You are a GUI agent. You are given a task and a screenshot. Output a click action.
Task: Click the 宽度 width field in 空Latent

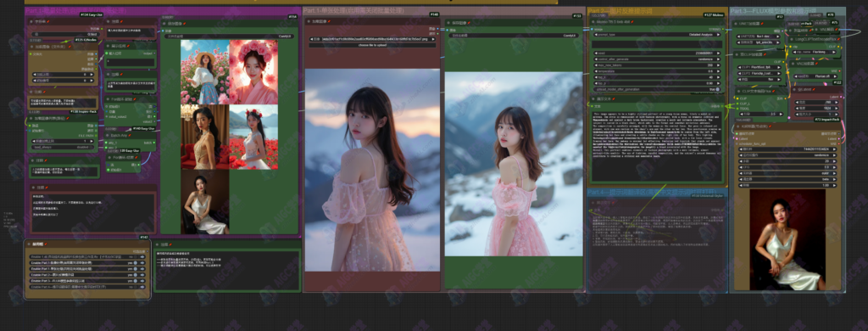[817, 102]
